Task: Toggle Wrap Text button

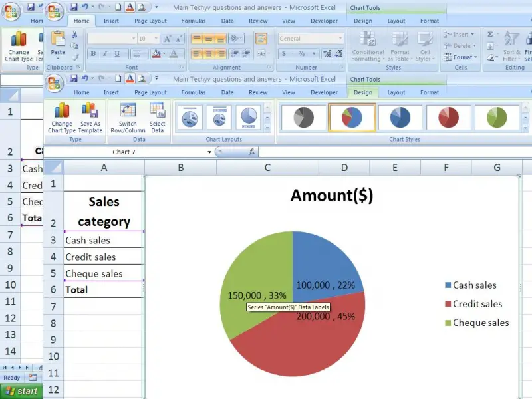Action: 261,39
